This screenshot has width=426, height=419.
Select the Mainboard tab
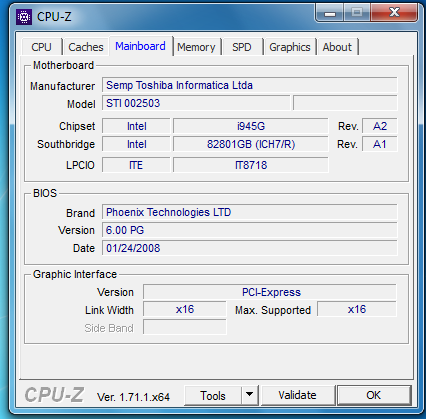tap(140, 46)
